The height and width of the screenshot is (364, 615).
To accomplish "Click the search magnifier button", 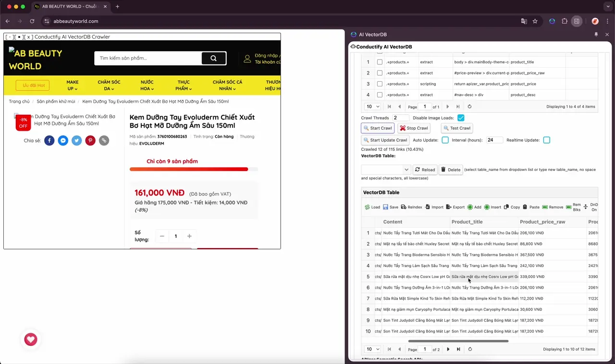I will click(x=214, y=58).
